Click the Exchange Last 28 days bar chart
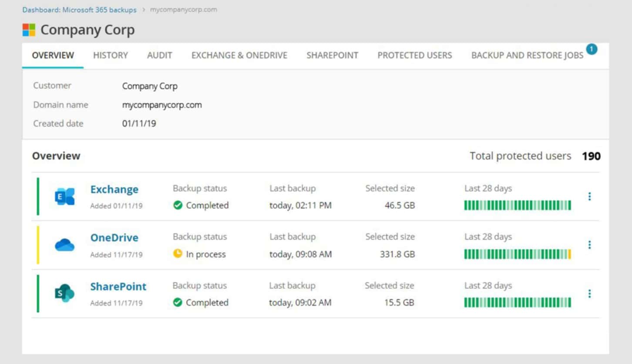 tap(517, 204)
